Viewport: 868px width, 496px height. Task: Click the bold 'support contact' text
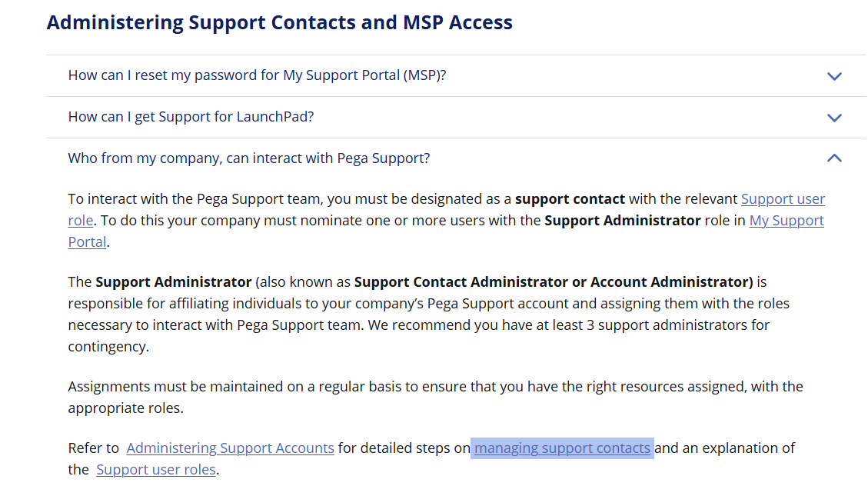point(570,199)
